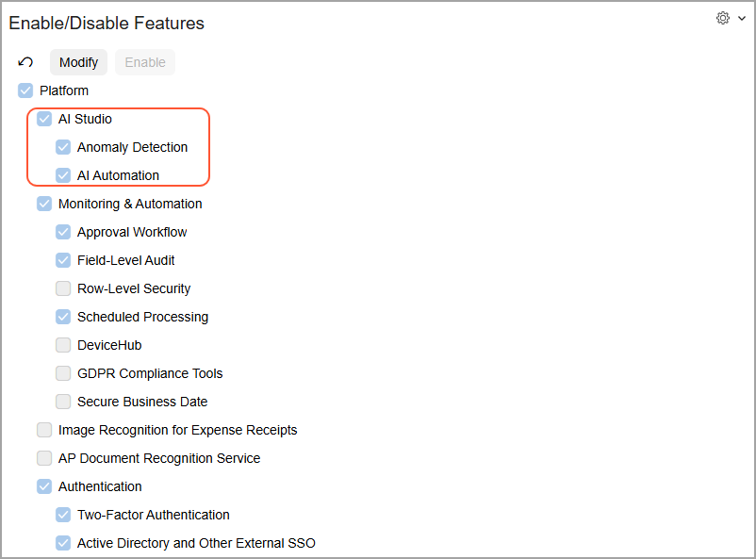The height and width of the screenshot is (559, 756).
Task: Check the GDPR Compliance Tools checkbox
Action: 63,373
